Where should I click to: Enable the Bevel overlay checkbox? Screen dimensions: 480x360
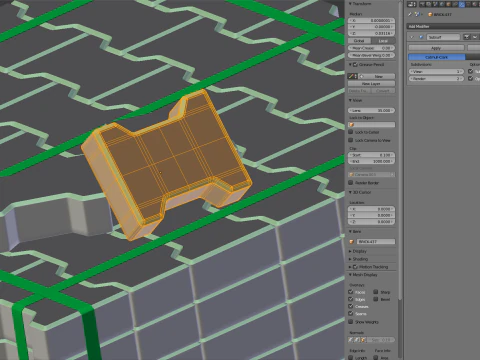(376, 299)
